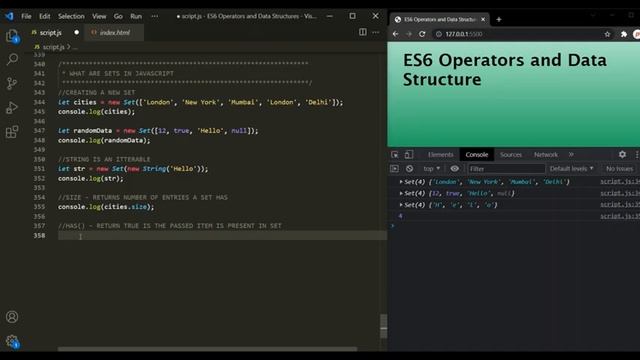
Task: Click the No Issues button
Action: (x=619, y=169)
